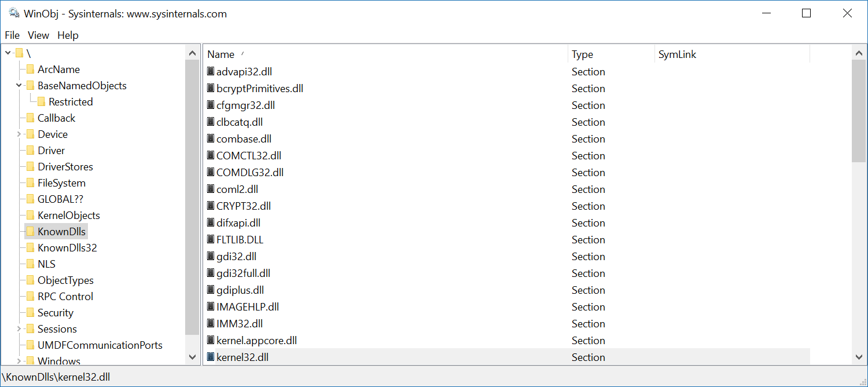Collapse the root backslash node
Image resolution: width=868 pixels, height=387 pixels.
[8, 53]
